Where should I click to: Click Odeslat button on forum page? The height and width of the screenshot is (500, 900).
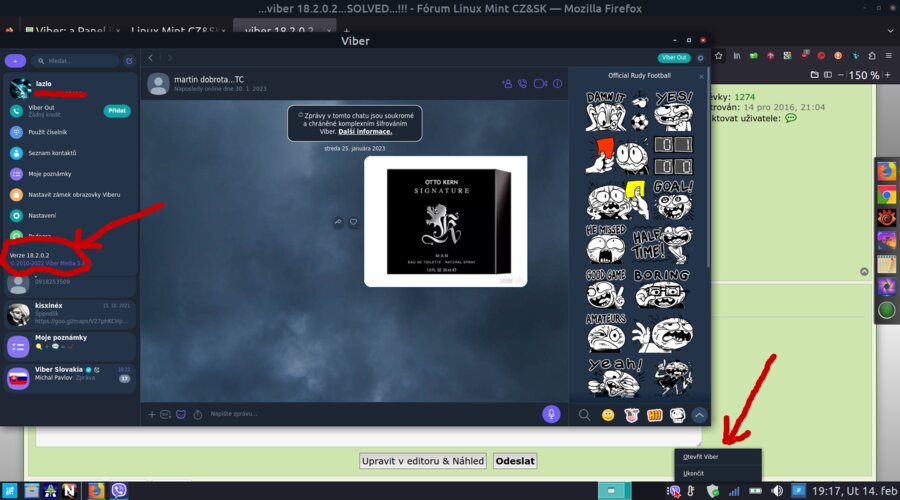(x=515, y=461)
